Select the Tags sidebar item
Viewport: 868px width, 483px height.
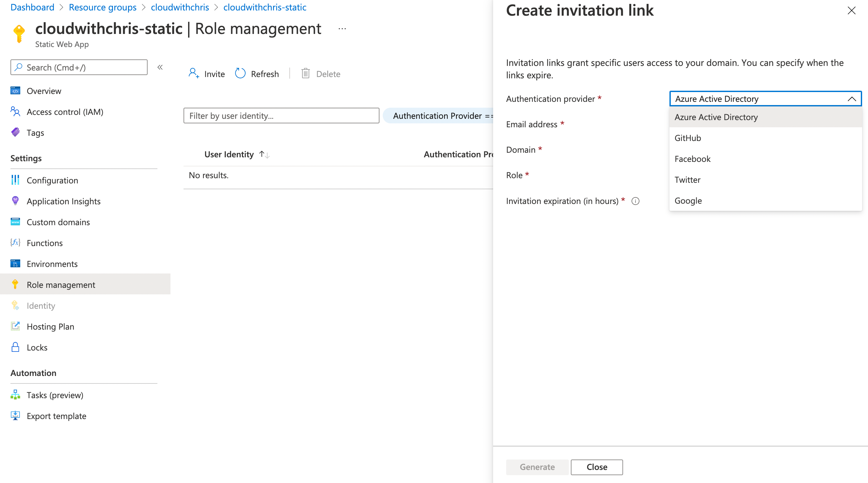(x=35, y=132)
